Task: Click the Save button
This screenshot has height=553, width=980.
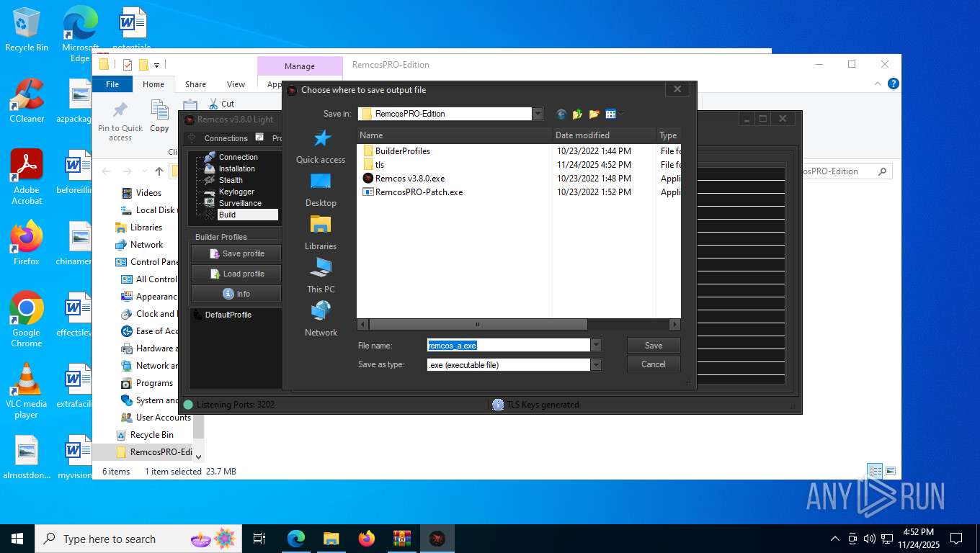Action: (x=654, y=345)
